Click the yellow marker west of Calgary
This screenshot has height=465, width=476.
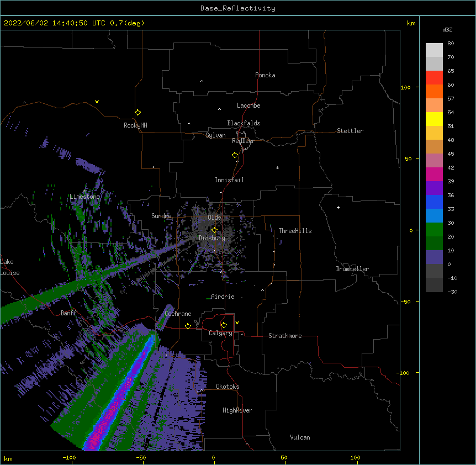pos(188,326)
